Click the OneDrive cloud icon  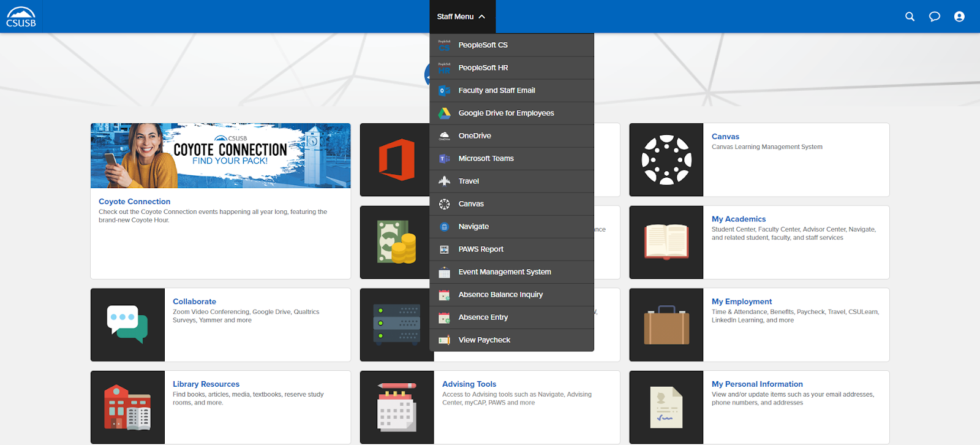(445, 136)
